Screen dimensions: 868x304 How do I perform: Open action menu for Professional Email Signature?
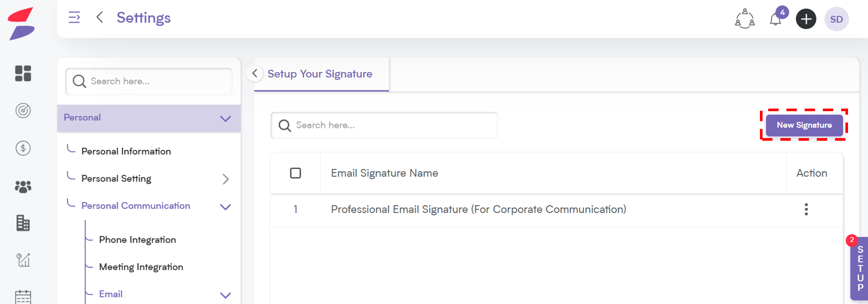[806, 209]
